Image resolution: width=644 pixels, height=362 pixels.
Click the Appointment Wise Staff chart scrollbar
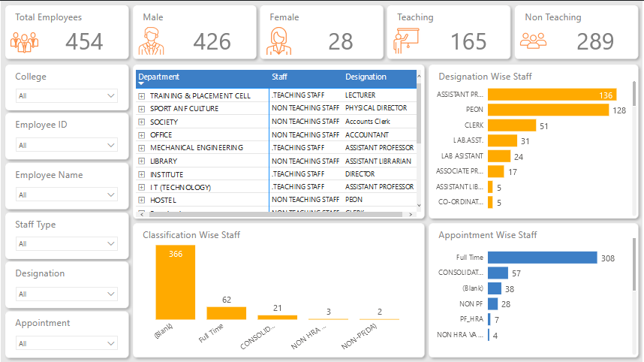tap(634, 265)
